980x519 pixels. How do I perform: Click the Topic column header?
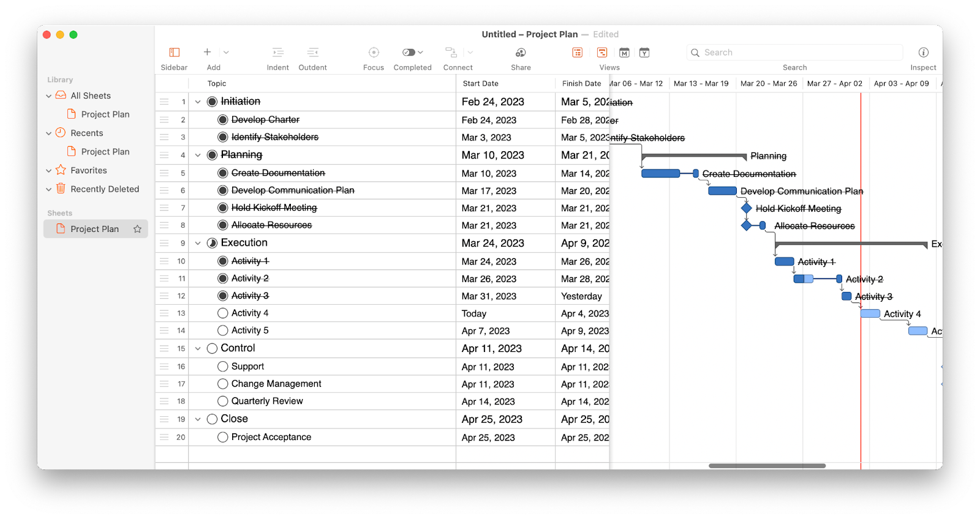point(322,84)
